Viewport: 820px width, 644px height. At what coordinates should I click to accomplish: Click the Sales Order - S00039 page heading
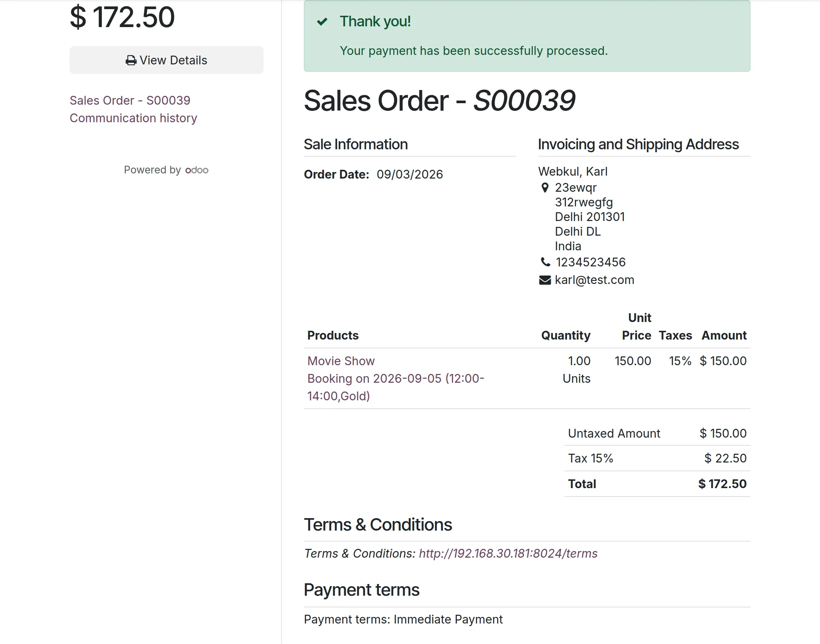(439, 101)
